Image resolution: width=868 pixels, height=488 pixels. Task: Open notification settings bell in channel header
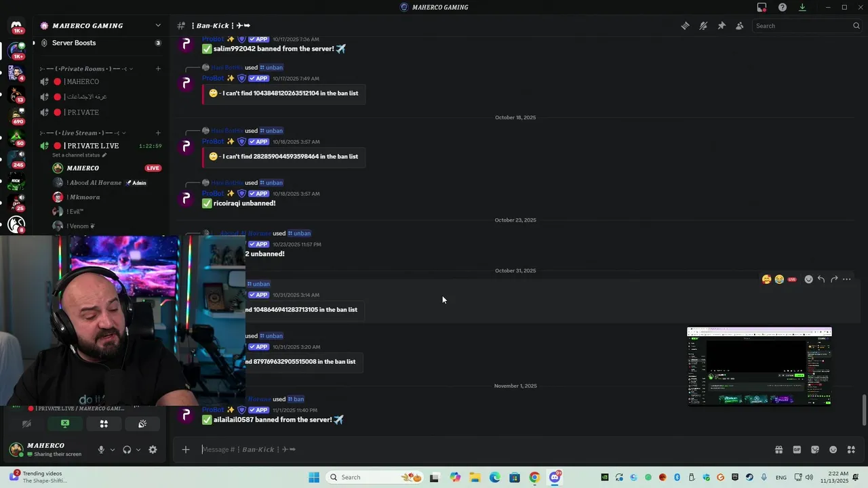703,26
